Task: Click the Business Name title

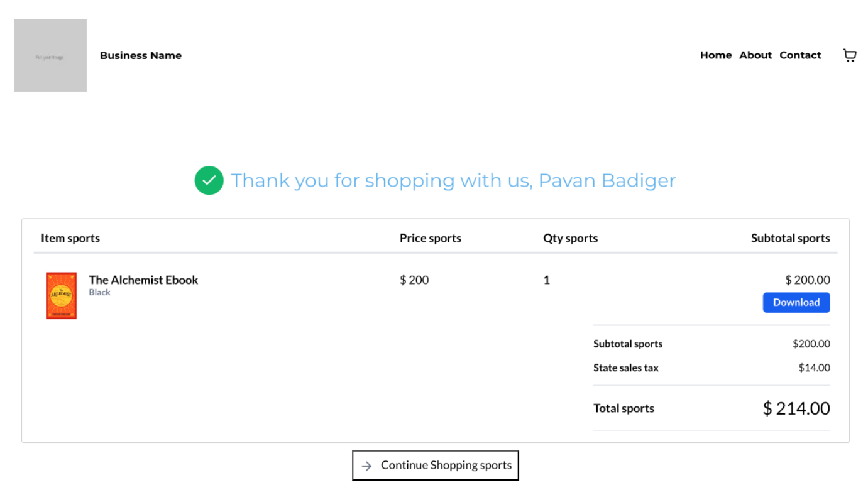Action: (141, 55)
